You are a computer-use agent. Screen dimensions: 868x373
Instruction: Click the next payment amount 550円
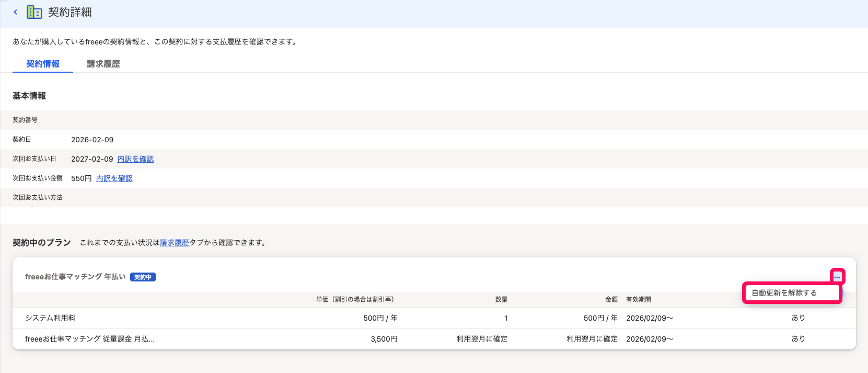click(82, 178)
